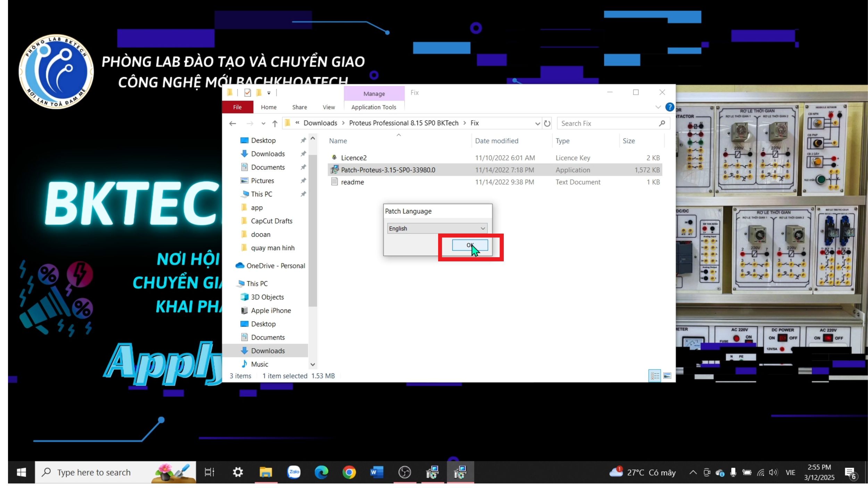Open the app folder in sidebar
Screen dimensions: 868x488
coord(257,208)
